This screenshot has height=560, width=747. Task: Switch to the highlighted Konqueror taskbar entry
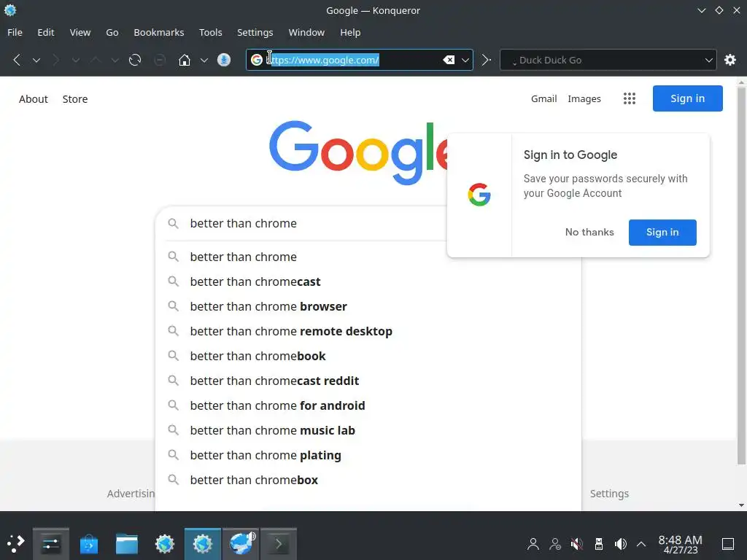pos(203,544)
